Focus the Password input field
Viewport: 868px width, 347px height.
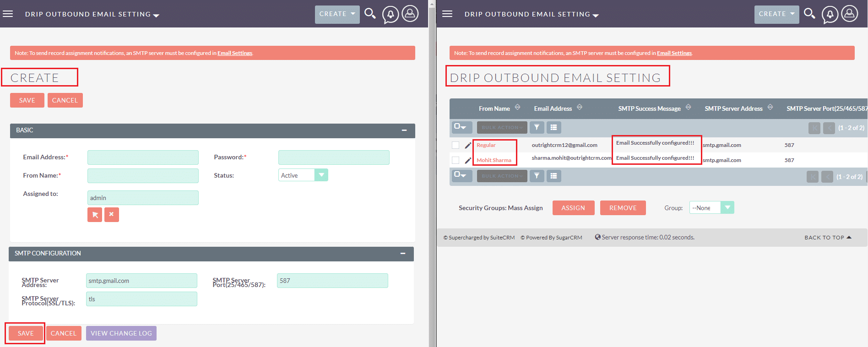pos(334,157)
